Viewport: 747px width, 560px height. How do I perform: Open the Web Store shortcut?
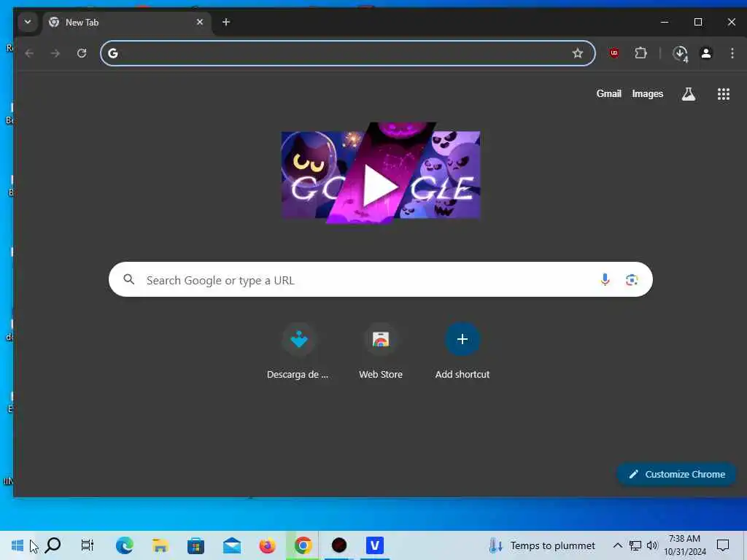click(x=381, y=352)
